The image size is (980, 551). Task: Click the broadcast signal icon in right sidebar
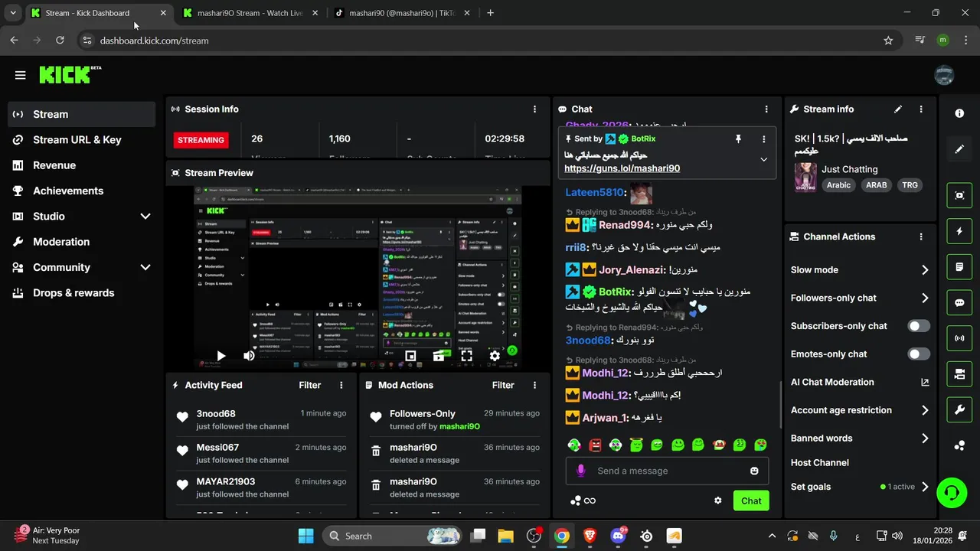click(x=959, y=337)
